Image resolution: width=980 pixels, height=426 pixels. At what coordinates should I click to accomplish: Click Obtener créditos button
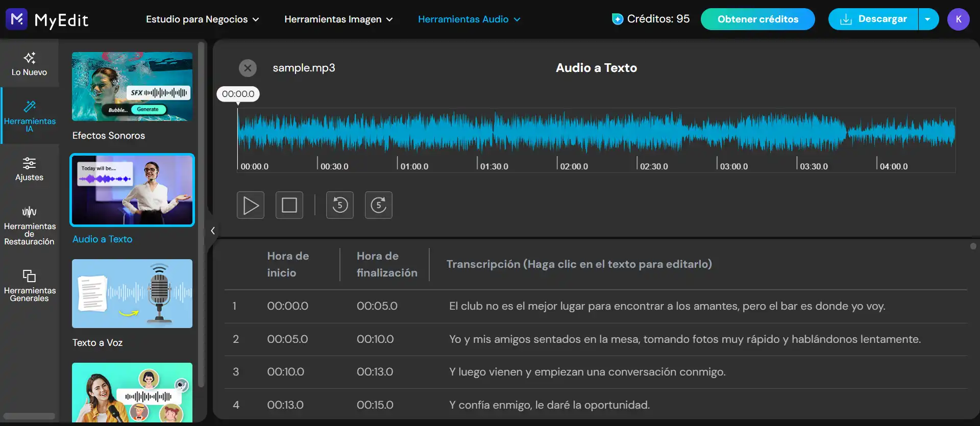coord(757,19)
